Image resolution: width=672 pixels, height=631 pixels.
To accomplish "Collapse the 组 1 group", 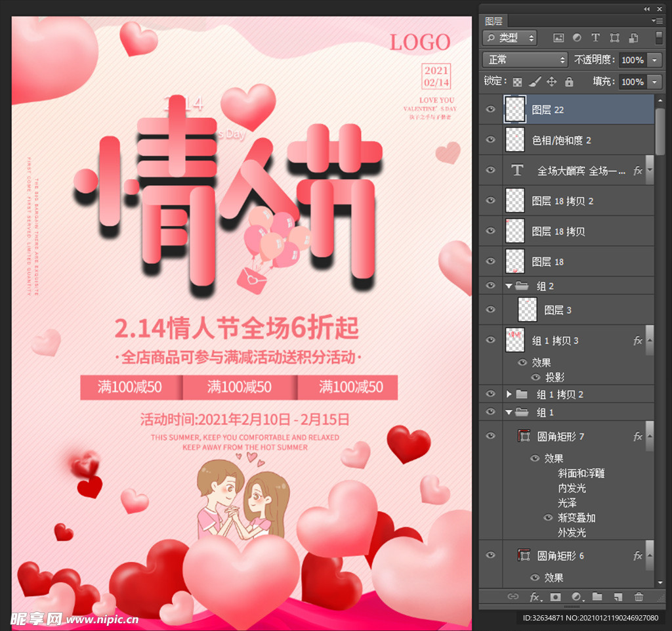I will pyautogui.click(x=509, y=412).
